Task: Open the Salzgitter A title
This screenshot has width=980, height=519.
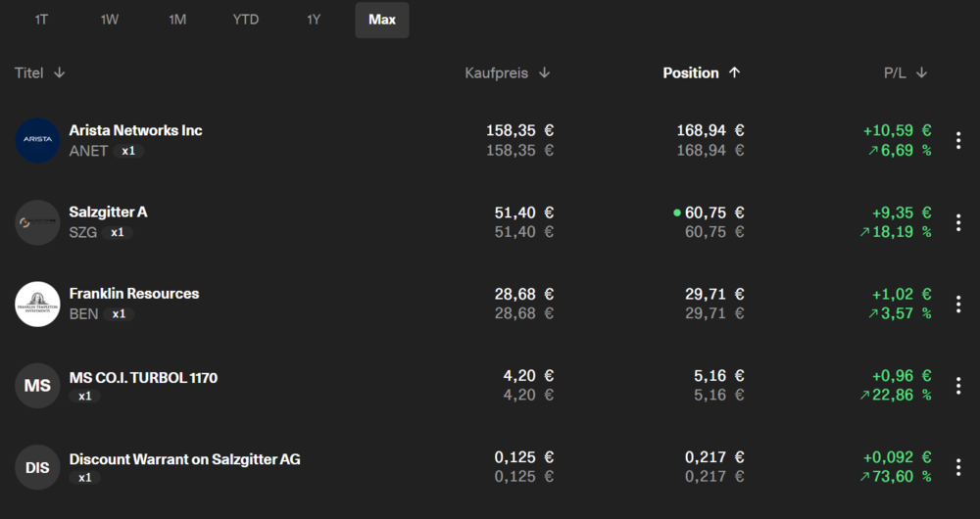Action: coord(108,212)
